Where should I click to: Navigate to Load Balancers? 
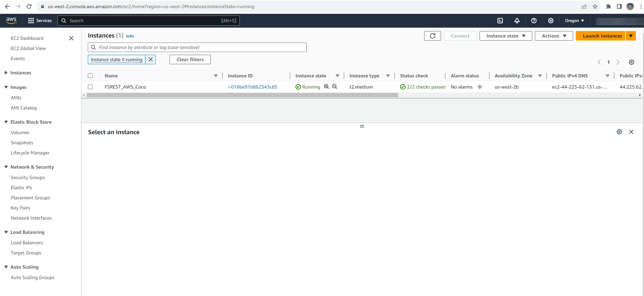27,243
